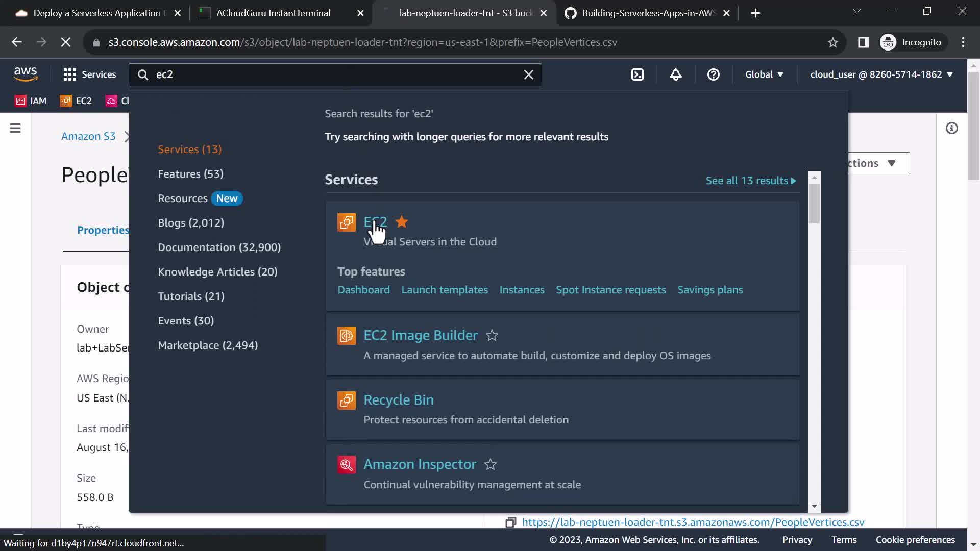The image size is (980, 551).
Task: Open the AWS help question-mark icon
Action: [713, 74]
